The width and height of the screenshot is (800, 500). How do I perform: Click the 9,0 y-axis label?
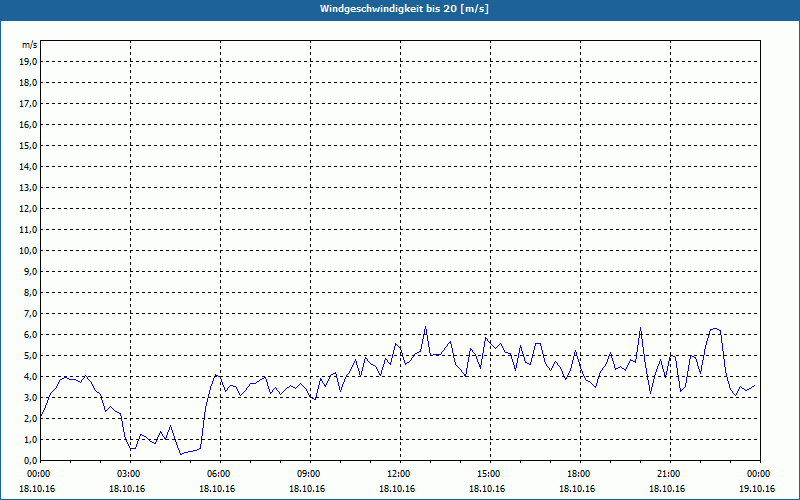(x=30, y=271)
